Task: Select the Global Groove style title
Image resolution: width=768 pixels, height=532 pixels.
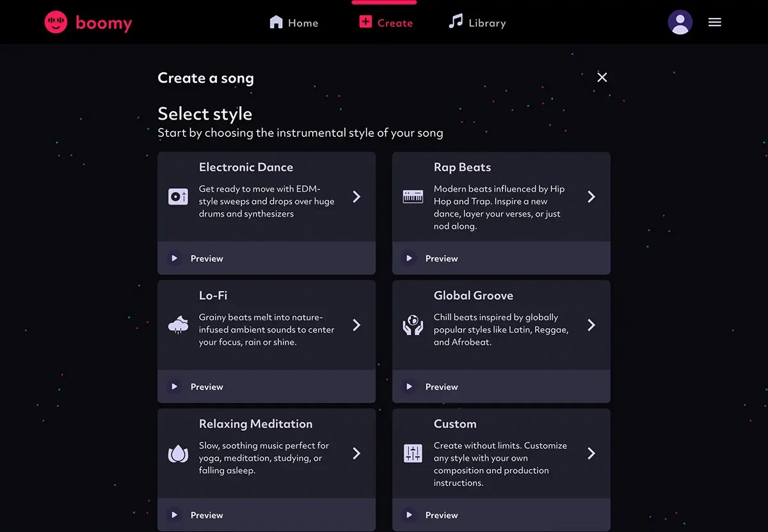Action: coord(474,295)
